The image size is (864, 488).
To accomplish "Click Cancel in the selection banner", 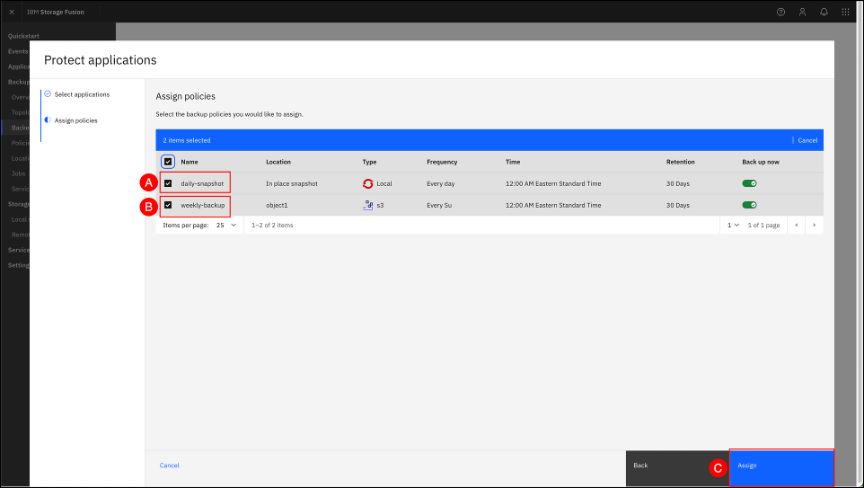I will click(807, 141).
